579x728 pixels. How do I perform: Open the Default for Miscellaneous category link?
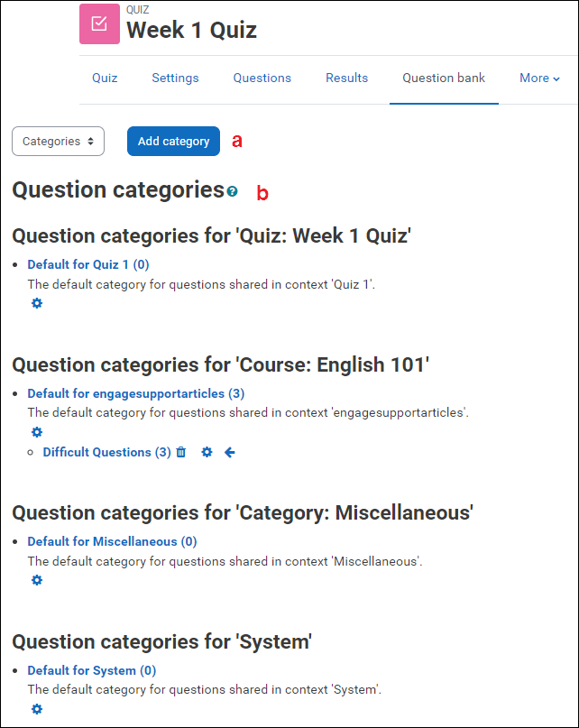tap(111, 541)
